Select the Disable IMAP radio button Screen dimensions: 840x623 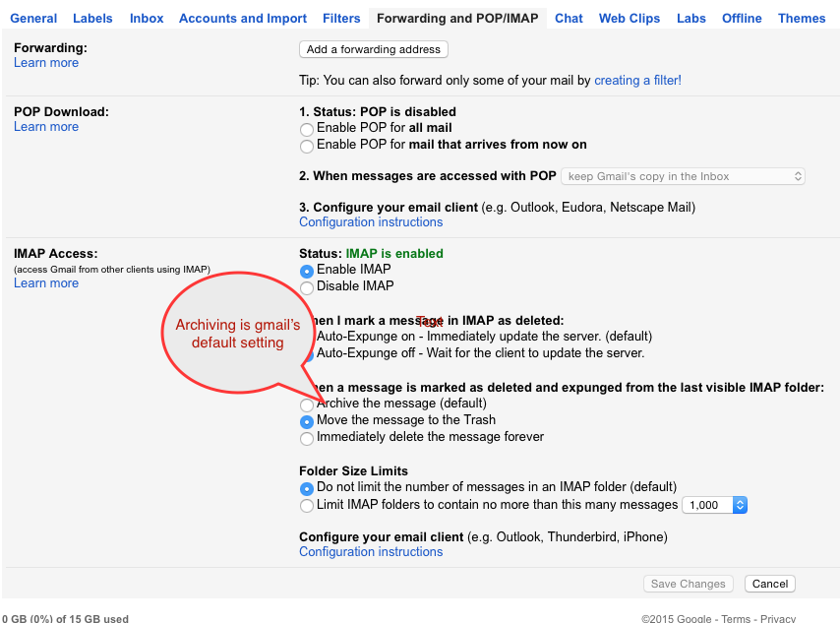pyautogui.click(x=307, y=287)
